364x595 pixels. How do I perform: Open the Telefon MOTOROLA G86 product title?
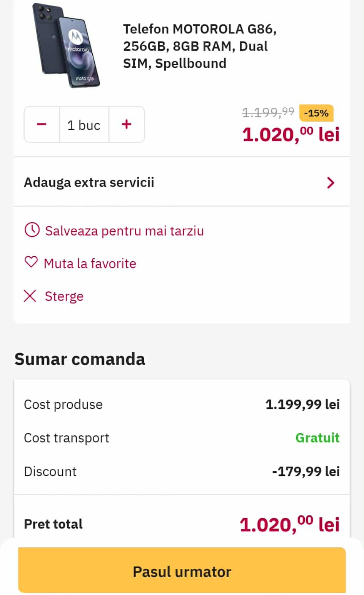[200, 46]
